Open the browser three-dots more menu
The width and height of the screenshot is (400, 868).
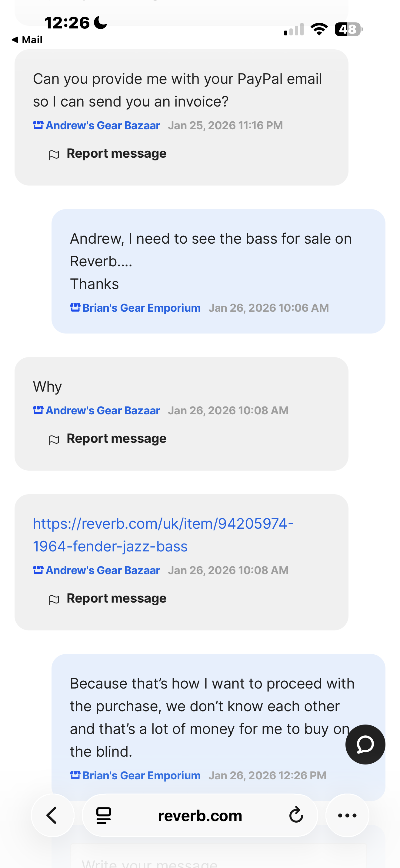tap(347, 815)
